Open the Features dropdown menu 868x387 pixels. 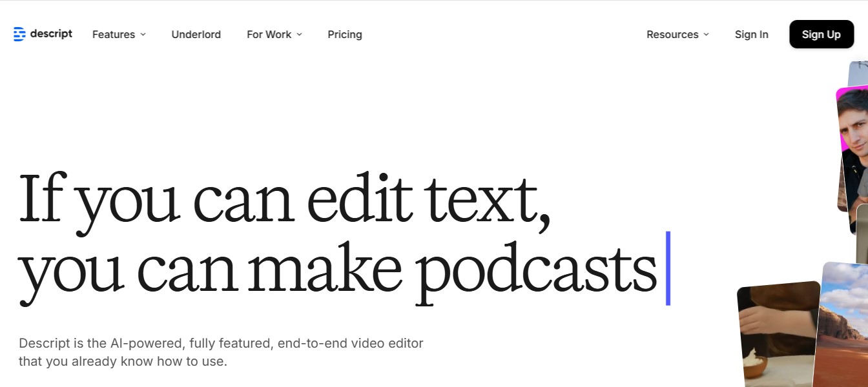[119, 34]
